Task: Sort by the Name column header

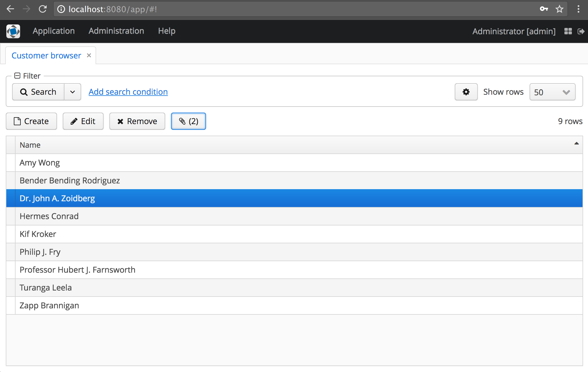Action: pyautogui.click(x=299, y=145)
